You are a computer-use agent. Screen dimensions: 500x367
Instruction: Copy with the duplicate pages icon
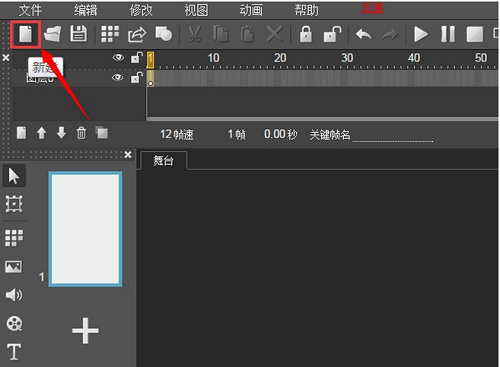tap(221, 34)
